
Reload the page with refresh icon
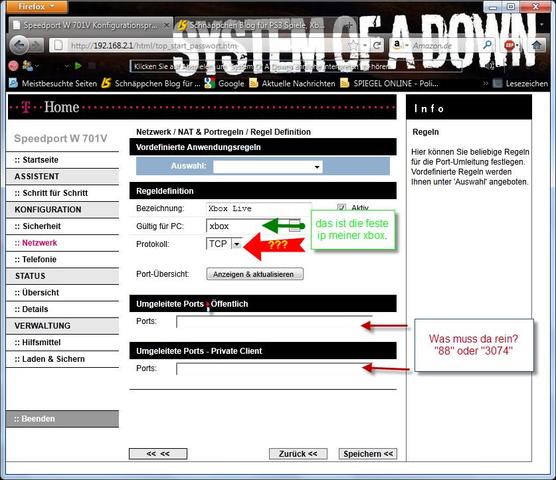(377, 45)
